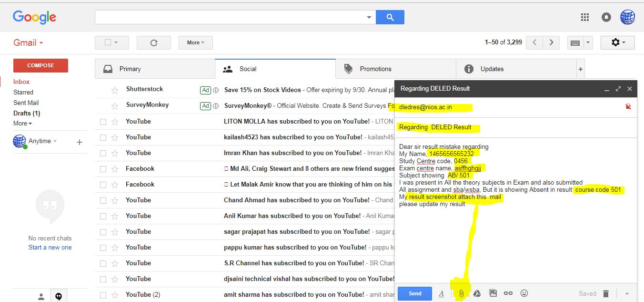Open Drafts (1) folder
The image size is (644, 302).
pyautogui.click(x=27, y=113)
